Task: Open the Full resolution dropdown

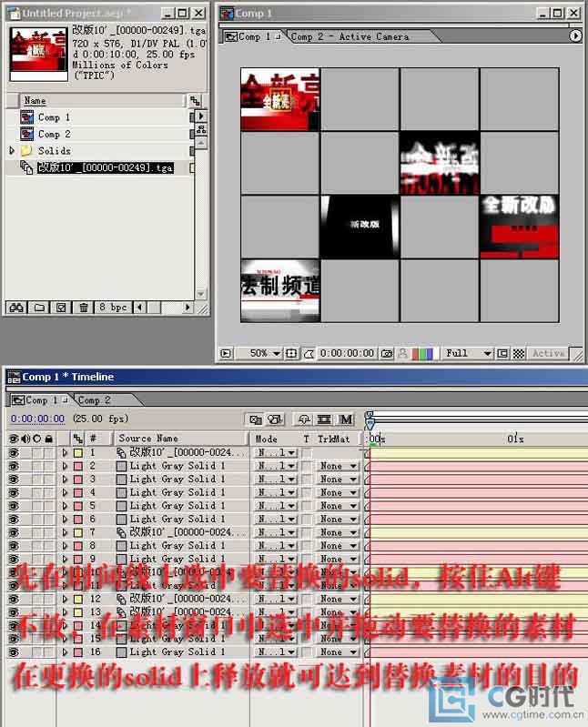Action: pyautogui.click(x=468, y=353)
